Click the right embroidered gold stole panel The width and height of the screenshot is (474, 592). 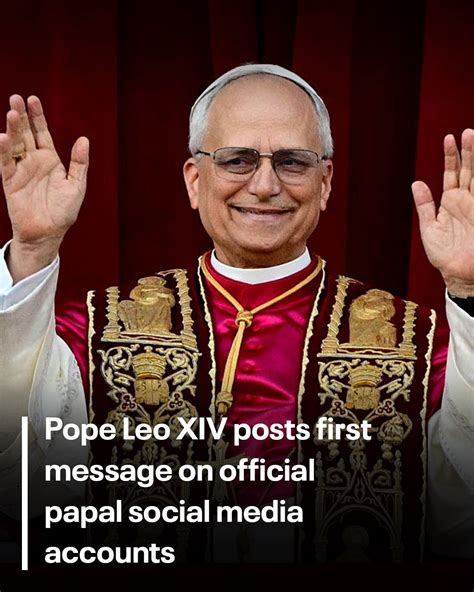[372, 359]
